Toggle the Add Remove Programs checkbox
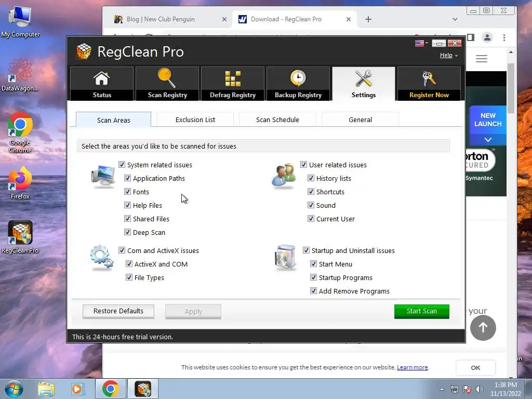Image resolution: width=532 pixels, height=399 pixels. [313, 291]
